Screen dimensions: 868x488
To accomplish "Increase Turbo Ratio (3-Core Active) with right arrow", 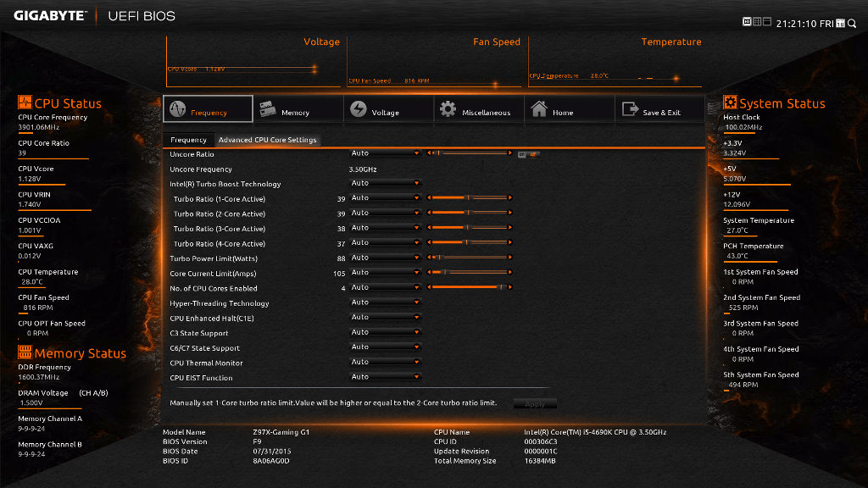I will (509, 227).
